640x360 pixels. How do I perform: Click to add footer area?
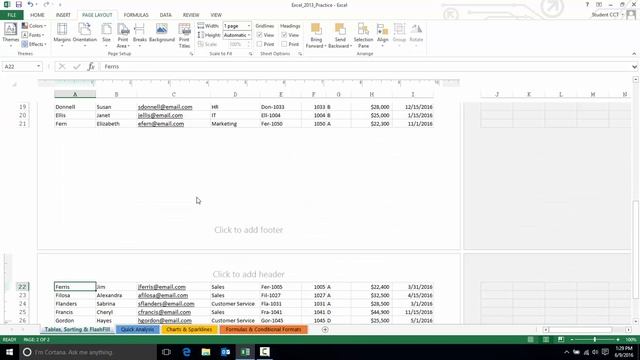point(249,230)
